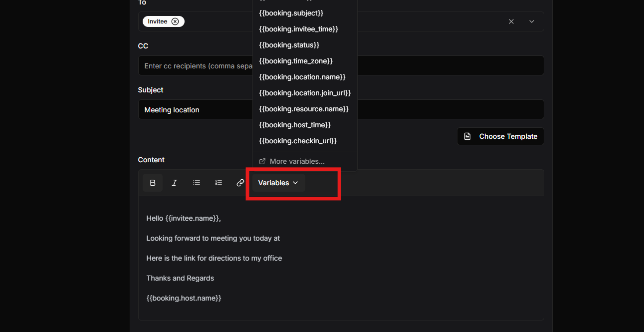Viewport: 644px width, 332px height.
Task: Insert a bulleted list
Action: 197,183
